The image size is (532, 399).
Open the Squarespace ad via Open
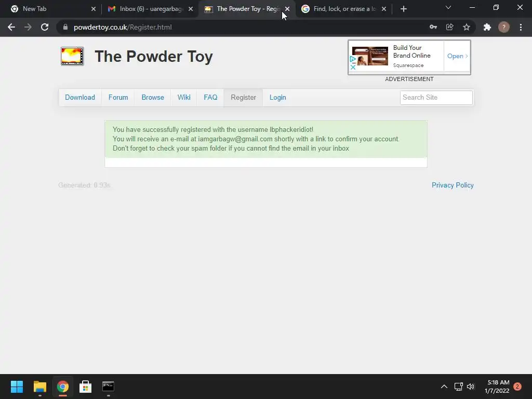457,56
